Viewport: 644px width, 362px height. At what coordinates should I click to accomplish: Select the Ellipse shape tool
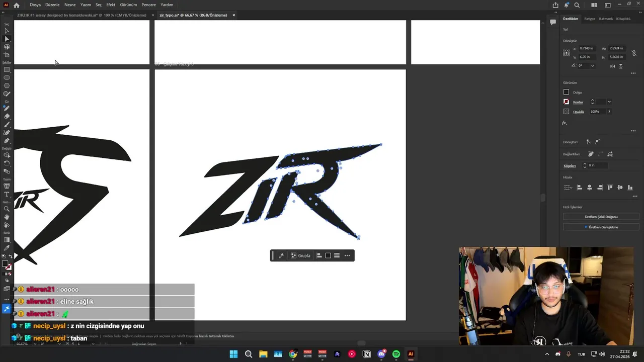(x=7, y=77)
